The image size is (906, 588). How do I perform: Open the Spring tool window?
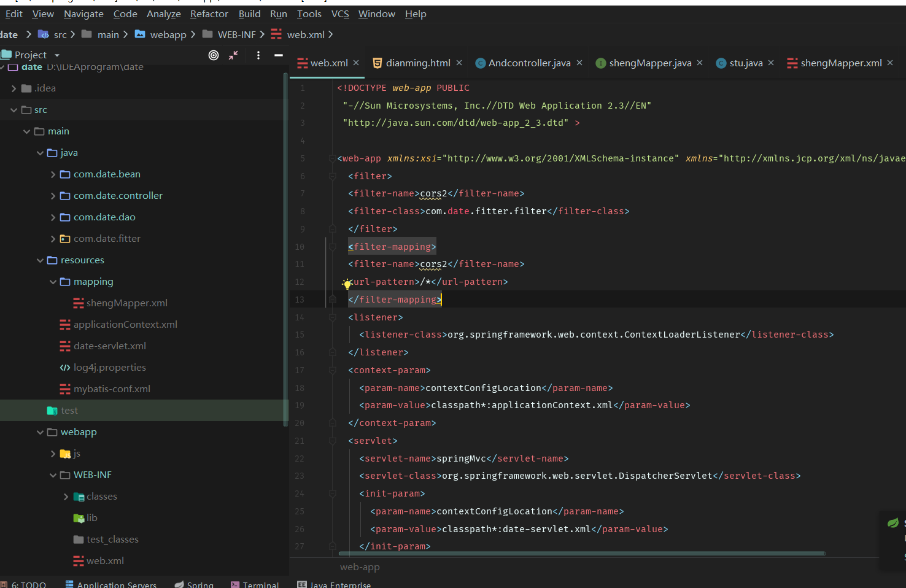tap(194, 584)
